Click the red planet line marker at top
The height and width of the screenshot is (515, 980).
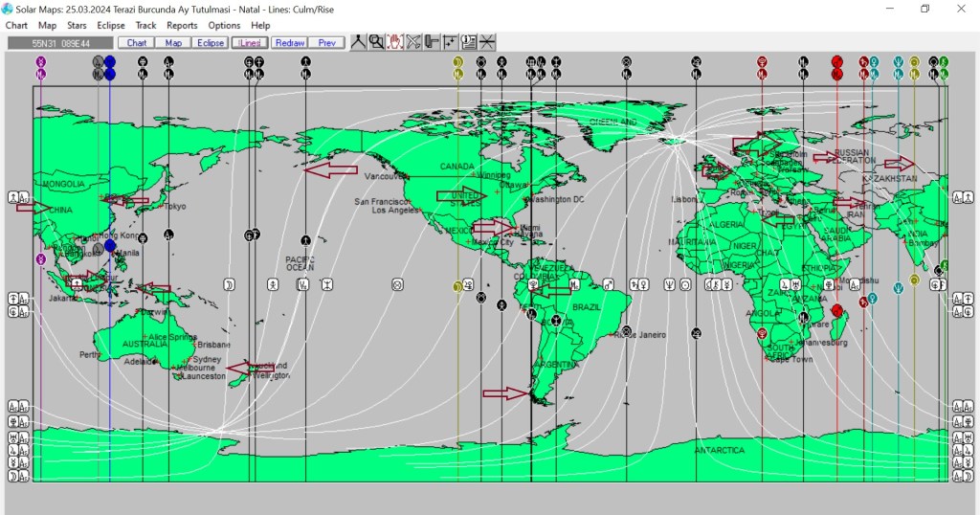click(837, 62)
